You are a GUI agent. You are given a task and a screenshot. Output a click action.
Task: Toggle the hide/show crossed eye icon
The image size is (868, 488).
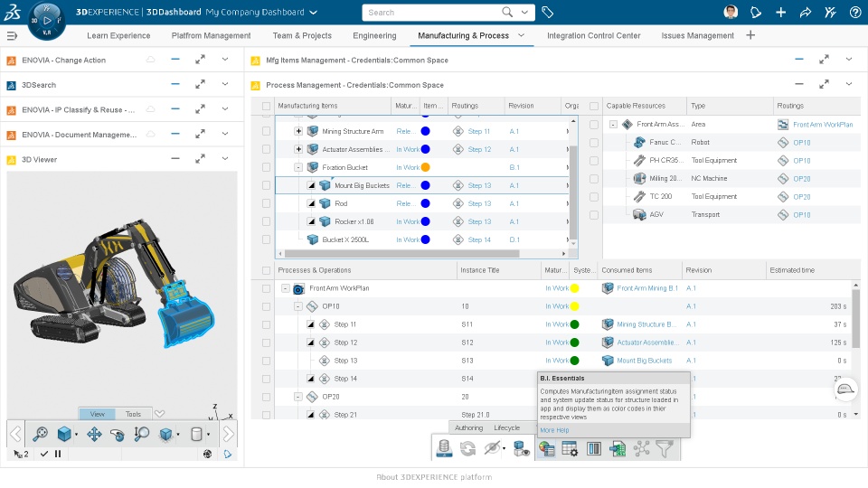point(492,448)
